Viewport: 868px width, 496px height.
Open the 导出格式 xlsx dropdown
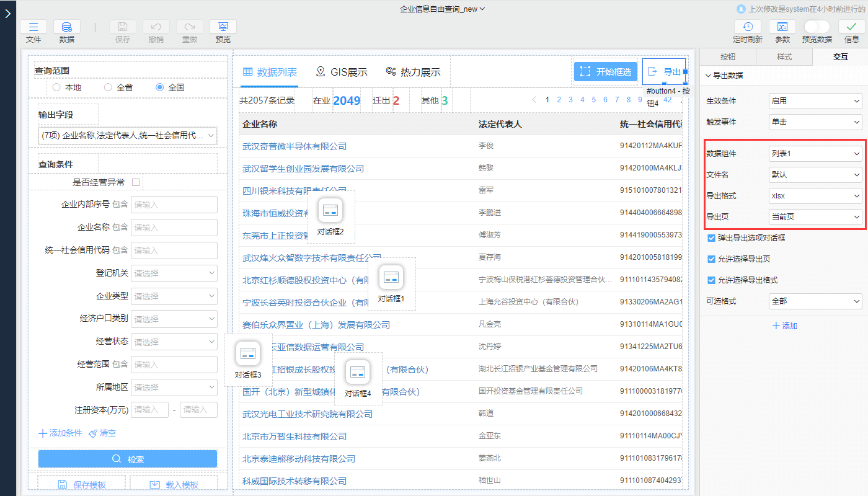point(815,196)
